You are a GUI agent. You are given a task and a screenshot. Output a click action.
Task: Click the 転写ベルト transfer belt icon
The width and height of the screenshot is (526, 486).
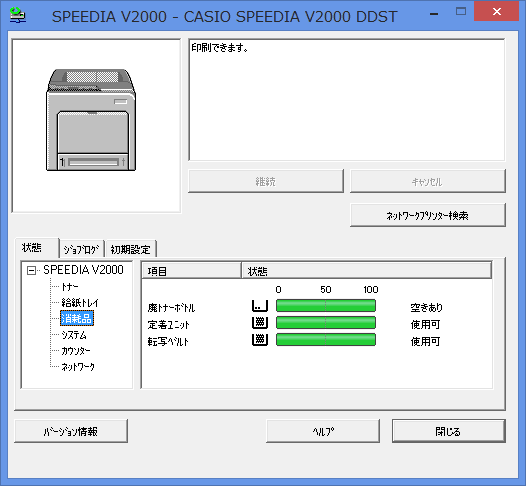click(260, 340)
